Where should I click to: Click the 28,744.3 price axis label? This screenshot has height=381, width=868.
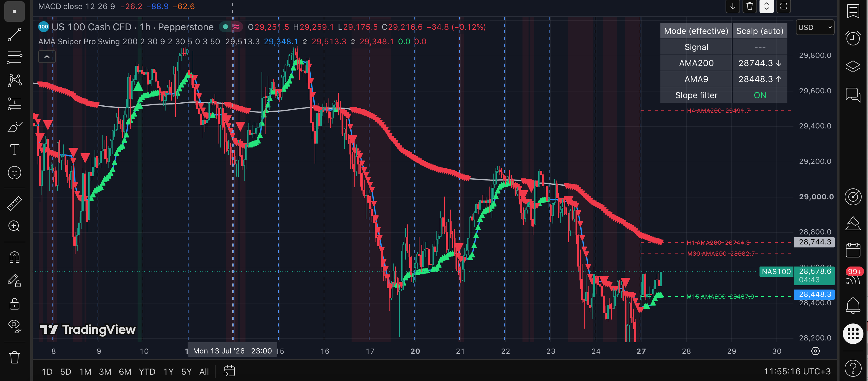[814, 242]
